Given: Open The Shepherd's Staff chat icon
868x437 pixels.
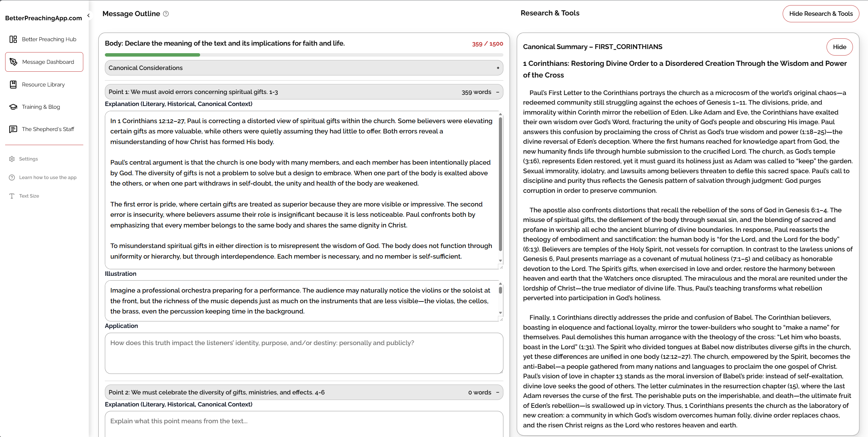Looking at the screenshot, I should 13,129.
